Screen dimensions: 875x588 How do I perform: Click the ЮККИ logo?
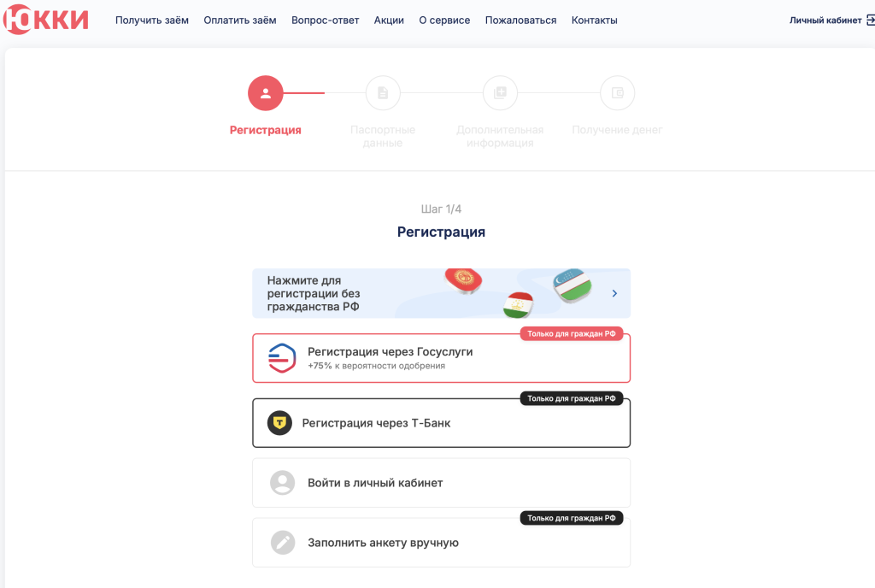(x=46, y=20)
